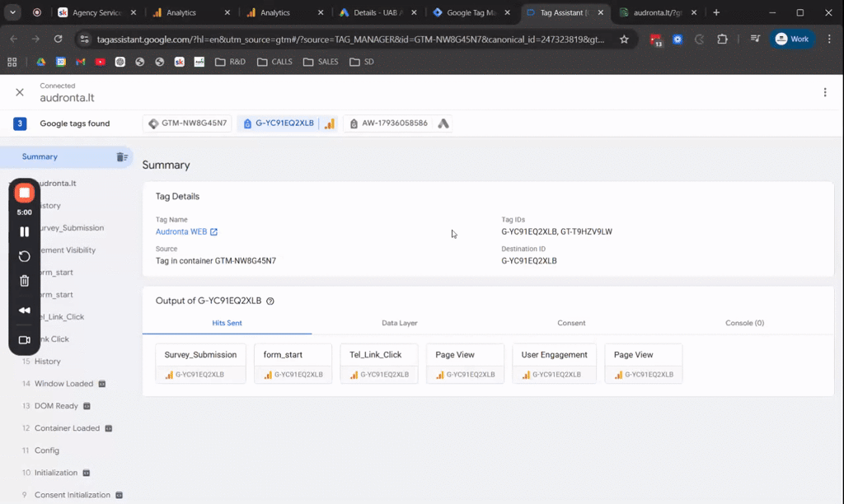
Task: Select the Survey_Submission event in sidebar
Action: click(x=72, y=228)
